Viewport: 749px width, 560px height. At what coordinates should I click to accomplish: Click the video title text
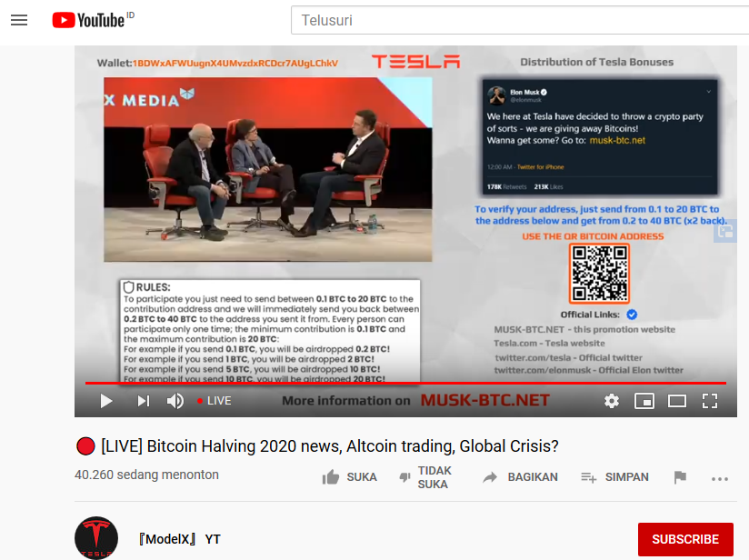tap(317, 445)
